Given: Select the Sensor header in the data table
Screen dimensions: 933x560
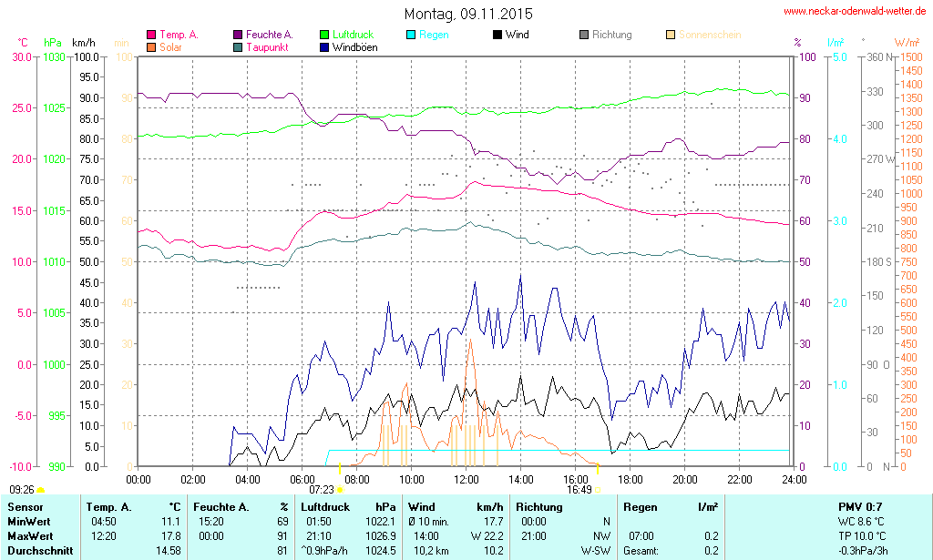Looking at the screenshot, I should tap(26, 506).
